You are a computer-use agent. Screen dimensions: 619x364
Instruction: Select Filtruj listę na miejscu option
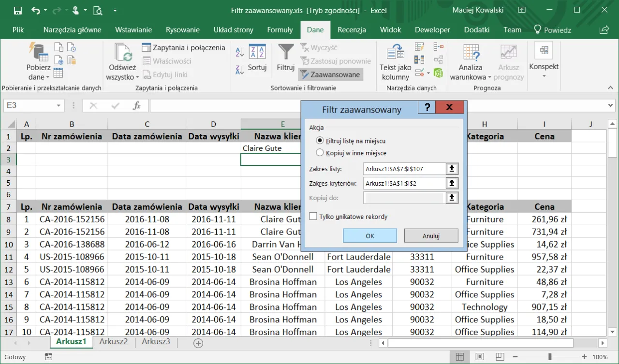click(319, 140)
